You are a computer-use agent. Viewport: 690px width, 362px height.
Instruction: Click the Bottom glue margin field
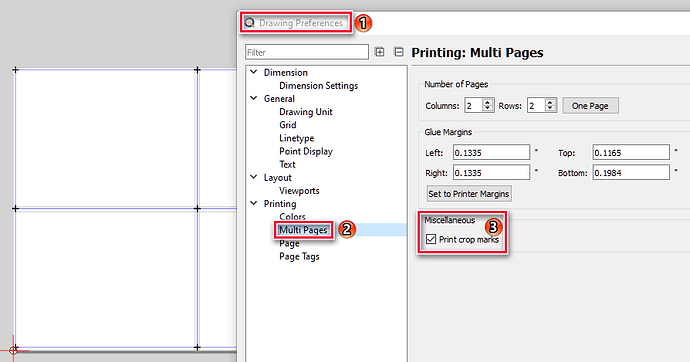click(x=631, y=172)
